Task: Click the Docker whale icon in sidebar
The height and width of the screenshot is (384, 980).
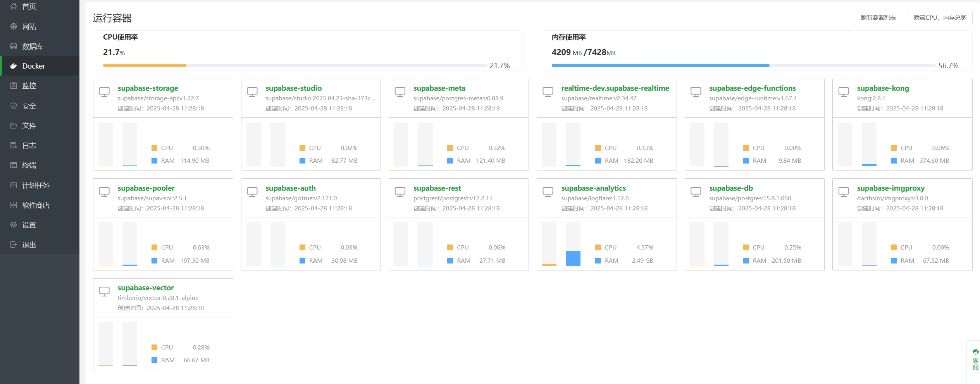Action: (14, 66)
